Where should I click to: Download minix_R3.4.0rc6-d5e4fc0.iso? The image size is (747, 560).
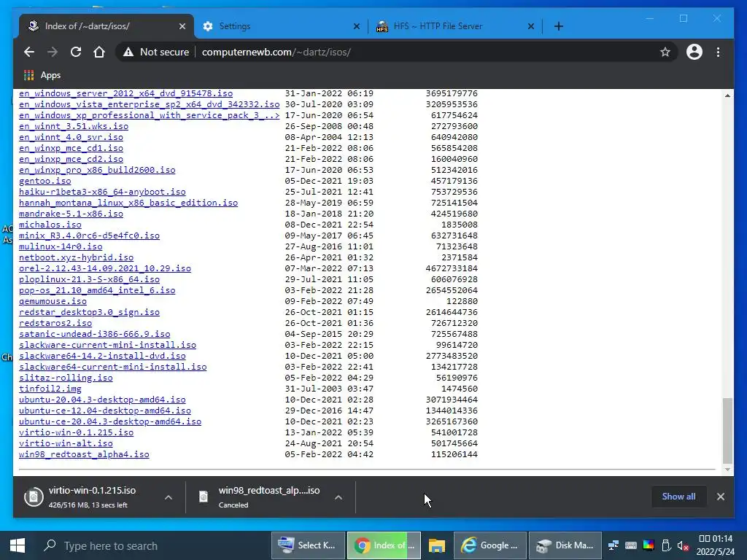(89, 236)
